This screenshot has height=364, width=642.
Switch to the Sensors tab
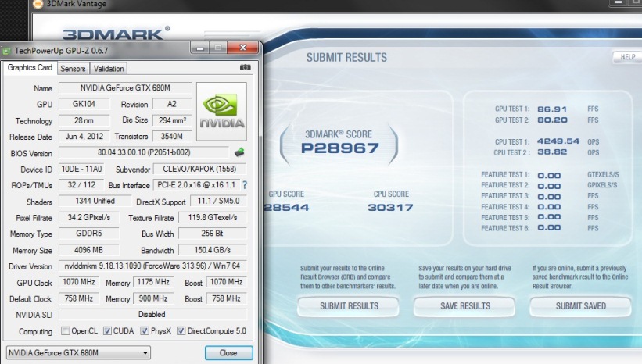tap(73, 68)
